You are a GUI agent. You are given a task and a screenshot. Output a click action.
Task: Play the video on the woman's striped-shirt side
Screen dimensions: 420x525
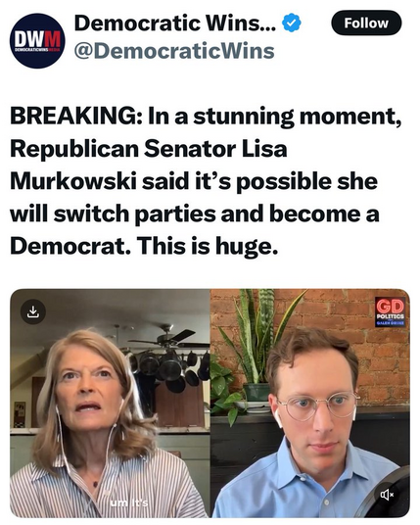pos(110,404)
